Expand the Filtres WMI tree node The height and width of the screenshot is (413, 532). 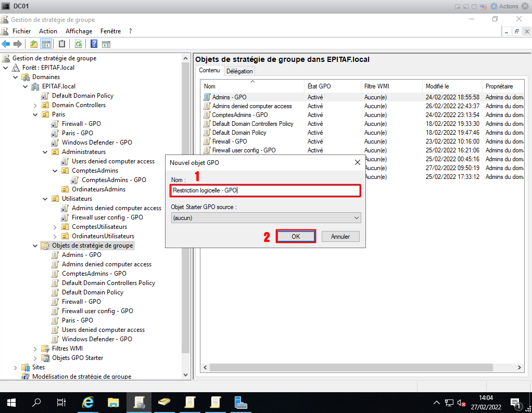[35, 349]
